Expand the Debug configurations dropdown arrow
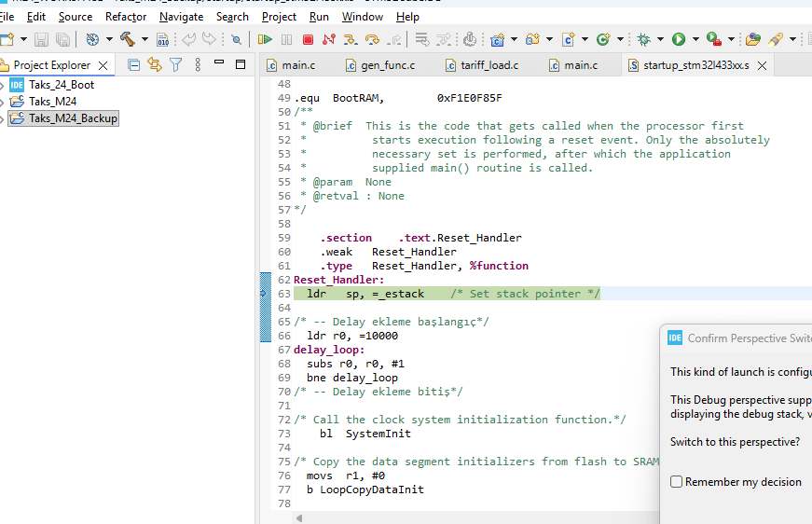 (x=660, y=39)
